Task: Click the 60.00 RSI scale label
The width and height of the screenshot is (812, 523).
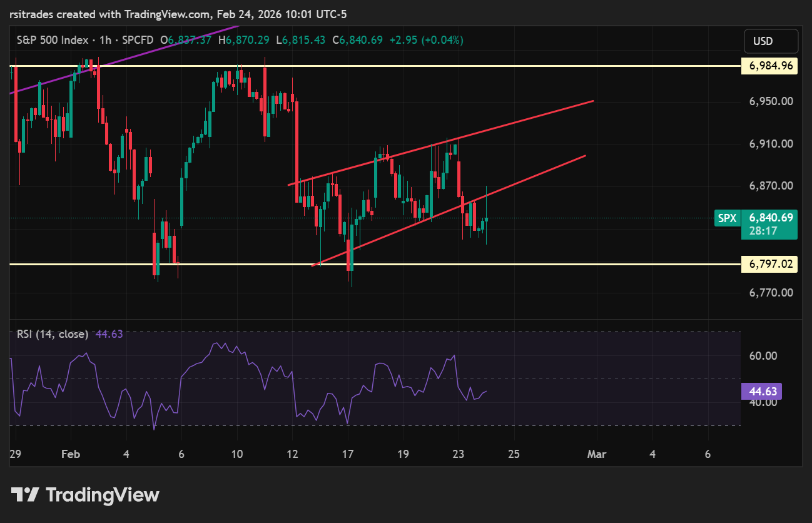Action: pyautogui.click(x=763, y=356)
